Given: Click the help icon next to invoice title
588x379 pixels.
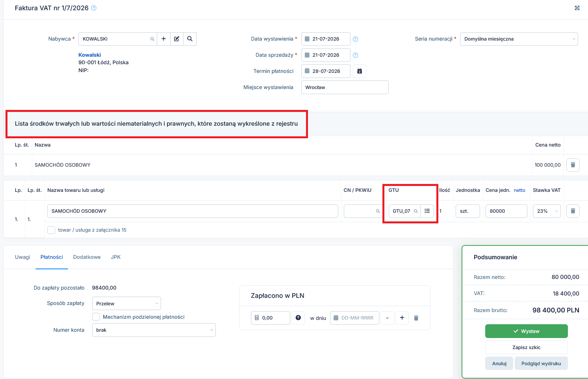Looking at the screenshot, I should click(x=94, y=8).
